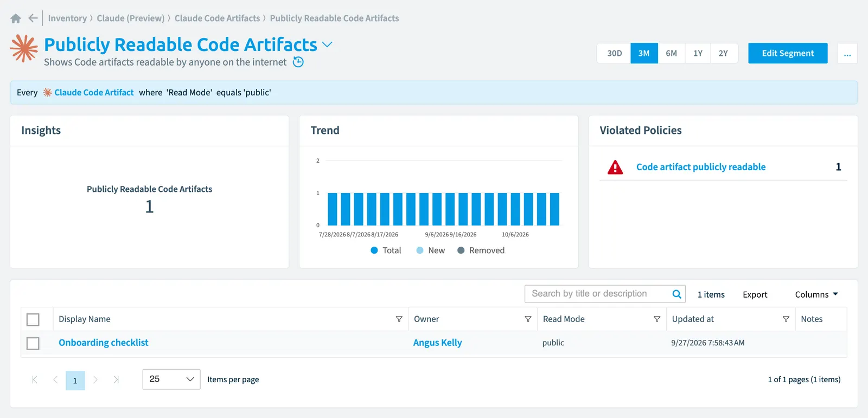
Task: Open Display Name column filter icon
Action: [399, 319]
